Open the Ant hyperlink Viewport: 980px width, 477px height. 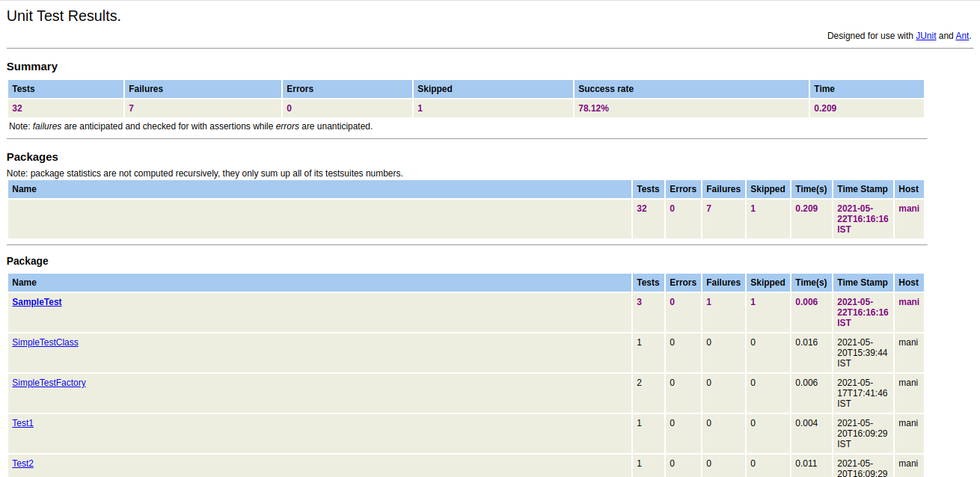[963, 35]
